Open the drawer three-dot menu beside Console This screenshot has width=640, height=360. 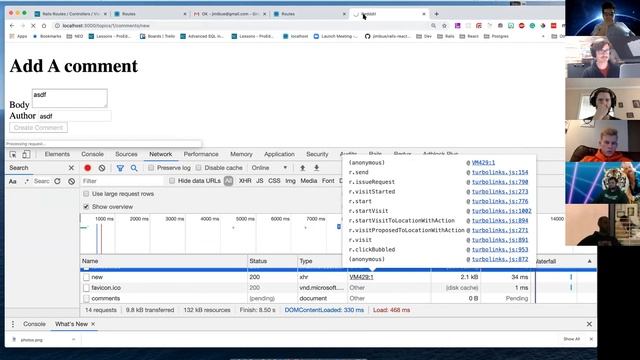coord(13,324)
